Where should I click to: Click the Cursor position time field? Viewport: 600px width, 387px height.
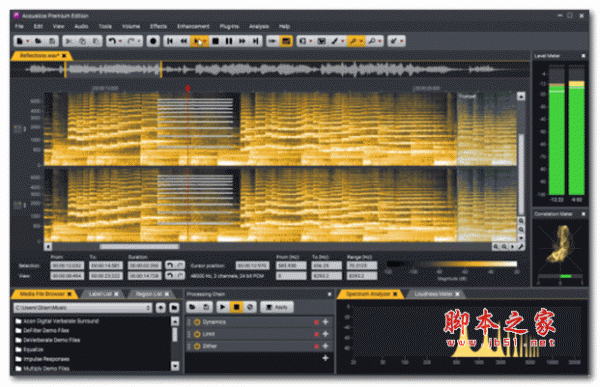[252, 266]
